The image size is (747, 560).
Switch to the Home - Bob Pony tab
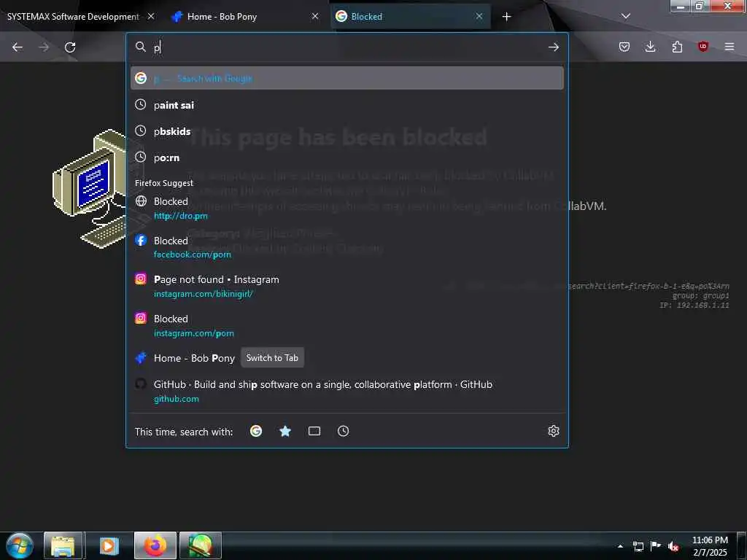[245, 17]
